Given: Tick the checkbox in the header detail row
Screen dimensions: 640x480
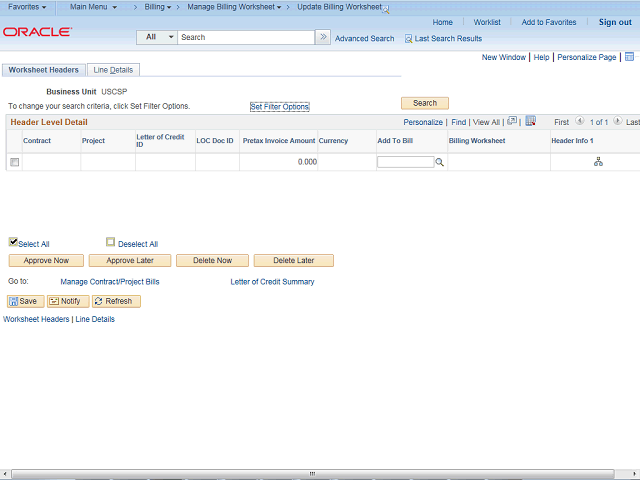Looking at the screenshot, I should [x=15, y=162].
